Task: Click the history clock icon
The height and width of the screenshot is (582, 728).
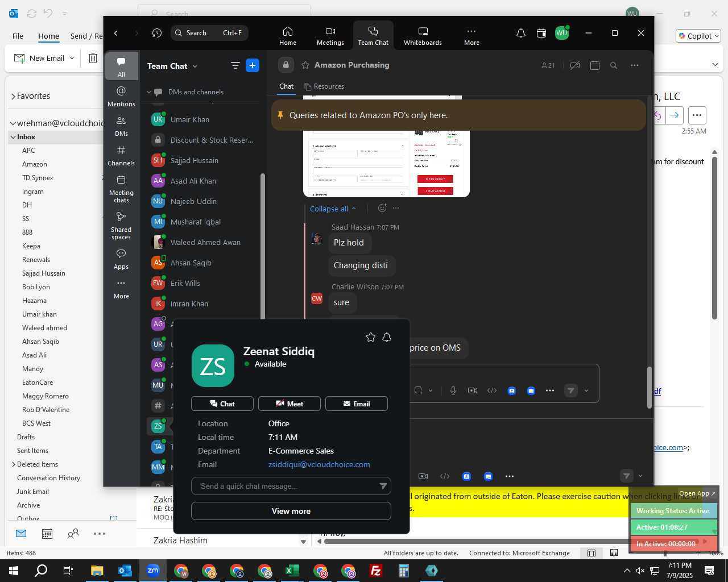Action: coord(157,33)
